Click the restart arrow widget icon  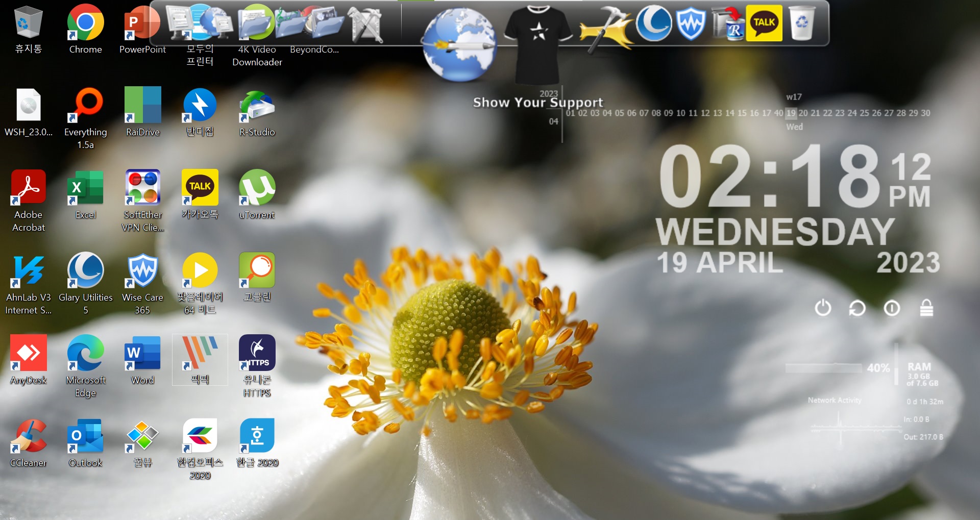[x=857, y=308]
